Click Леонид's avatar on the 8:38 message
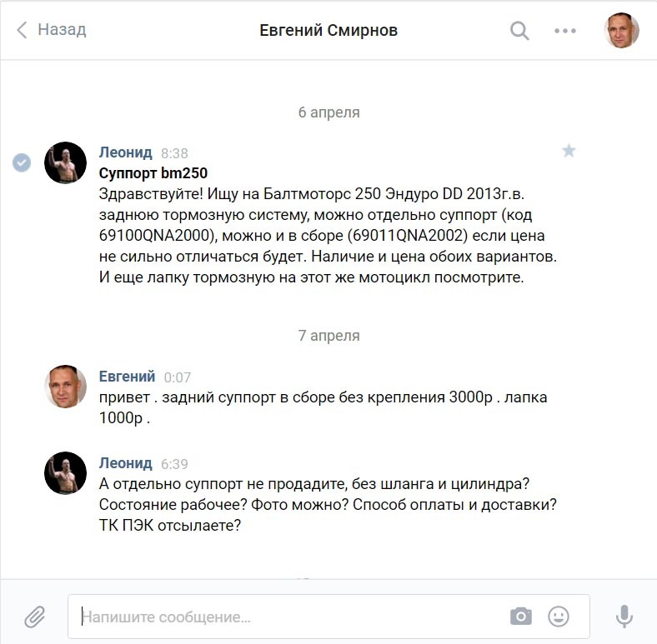Screen dimensions: 657x644 point(65,162)
